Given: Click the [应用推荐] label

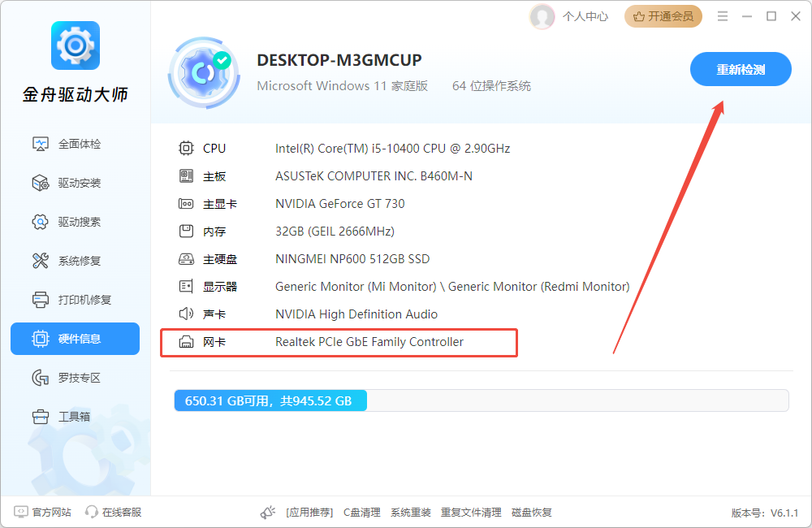Looking at the screenshot, I should (x=309, y=513).
